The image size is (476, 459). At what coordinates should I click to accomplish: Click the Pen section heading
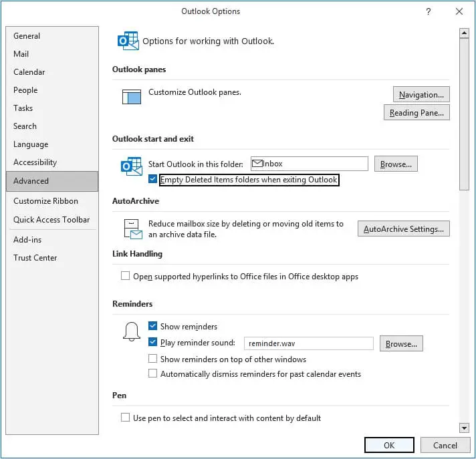pyautogui.click(x=119, y=396)
